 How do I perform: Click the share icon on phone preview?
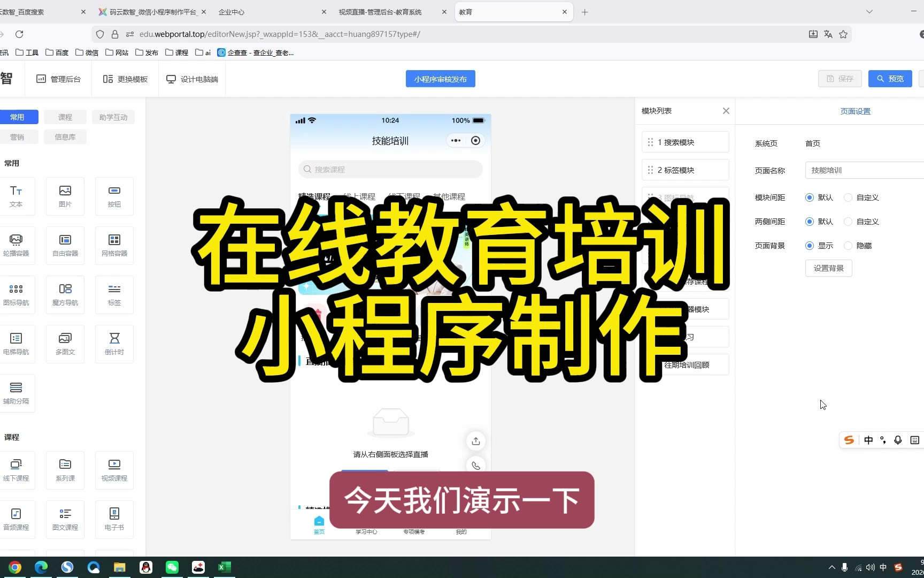click(x=475, y=441)
